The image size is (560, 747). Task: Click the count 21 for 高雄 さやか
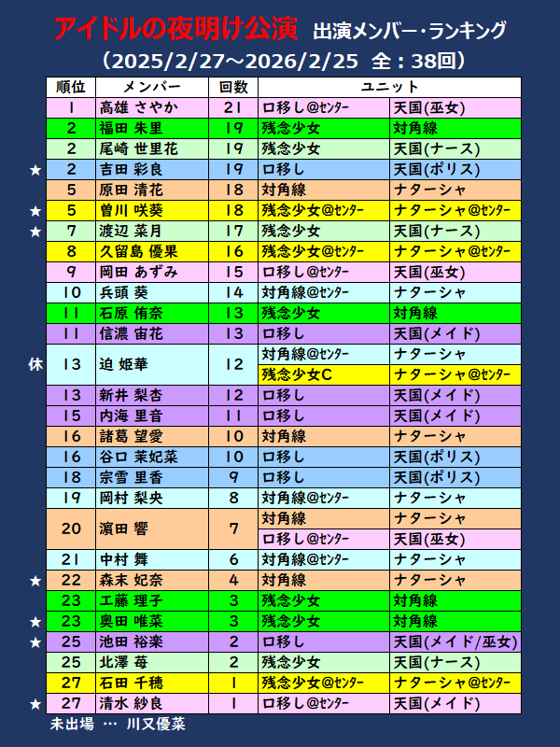click(x=233, y=108)
